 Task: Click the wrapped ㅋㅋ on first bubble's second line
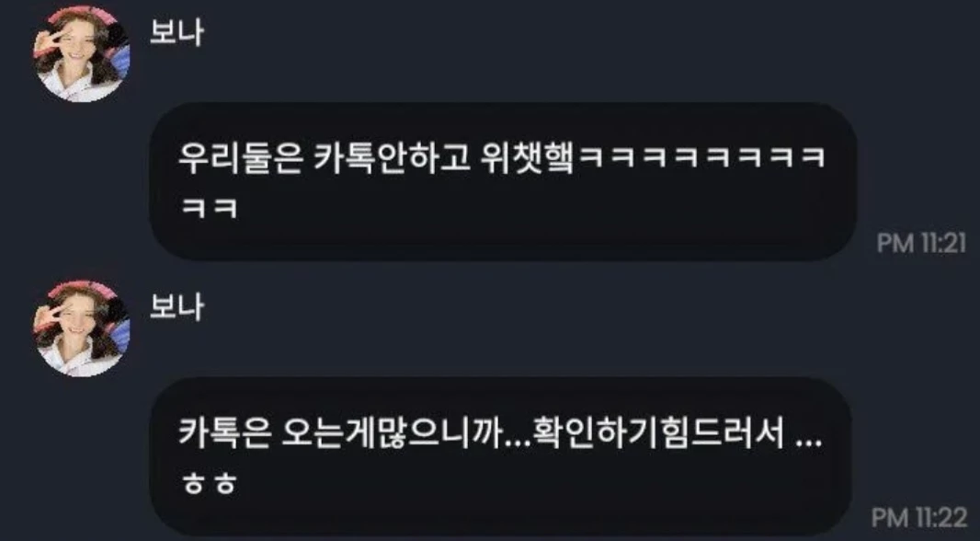click(x=209, y=208)
